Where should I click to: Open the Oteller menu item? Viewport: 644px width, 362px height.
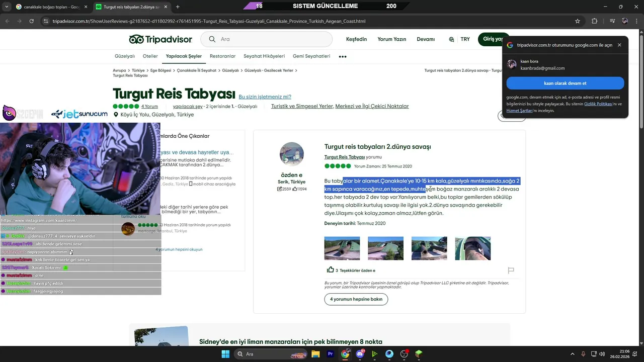150,56
